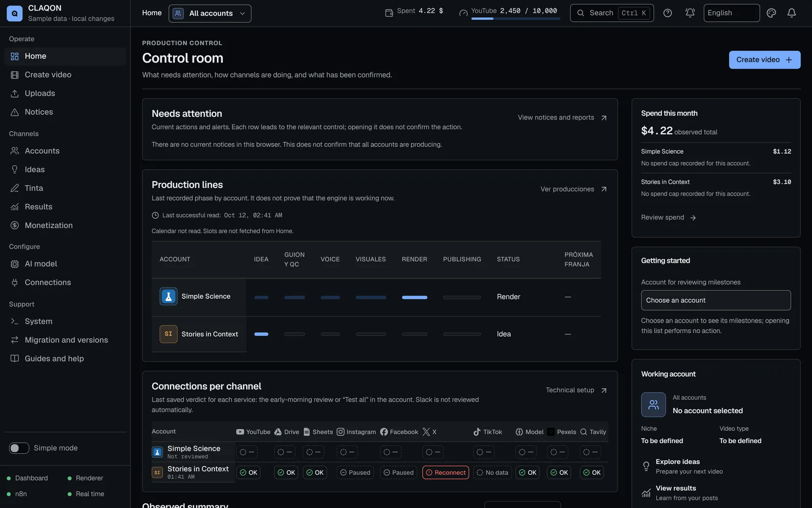Click the Dashboard status indicator
The height and width of the screenshot is (508, 812).
click(x=27, y=479)
